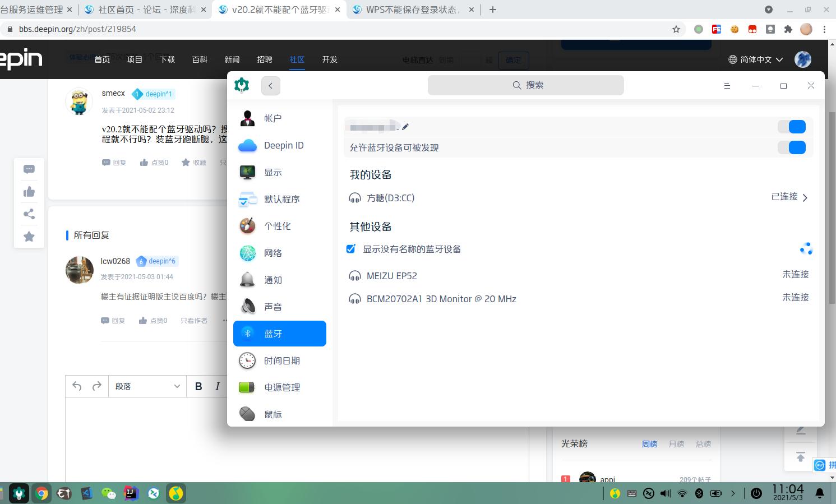The height and width of the screenshot is (504, 836).
Task: Click the FE browser extension icon
Action: tap(717, 29)
